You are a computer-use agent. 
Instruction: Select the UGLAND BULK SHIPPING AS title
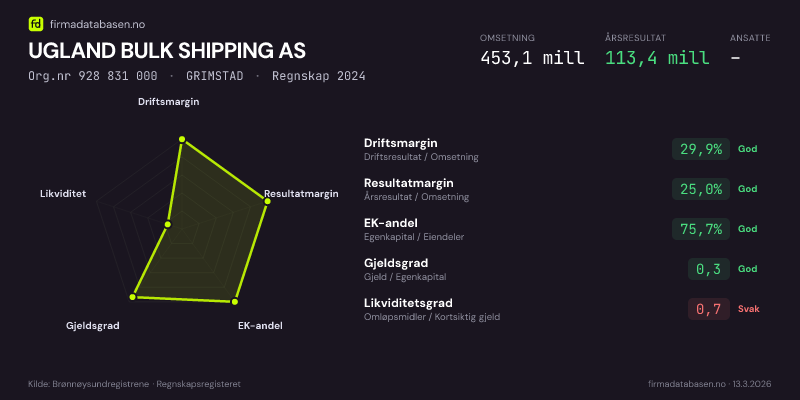(167, 50)
